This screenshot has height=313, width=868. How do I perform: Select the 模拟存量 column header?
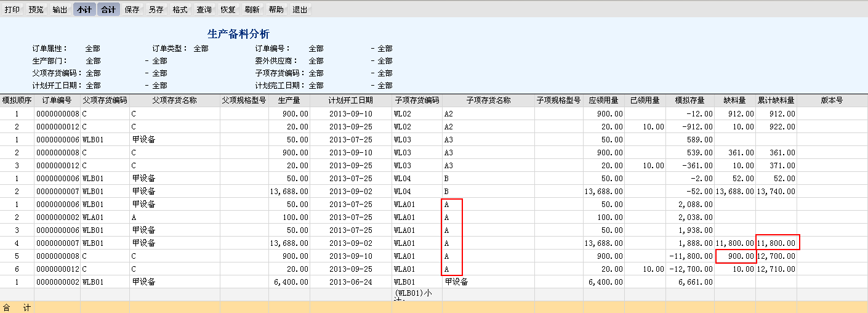click(x=689, y=100)
